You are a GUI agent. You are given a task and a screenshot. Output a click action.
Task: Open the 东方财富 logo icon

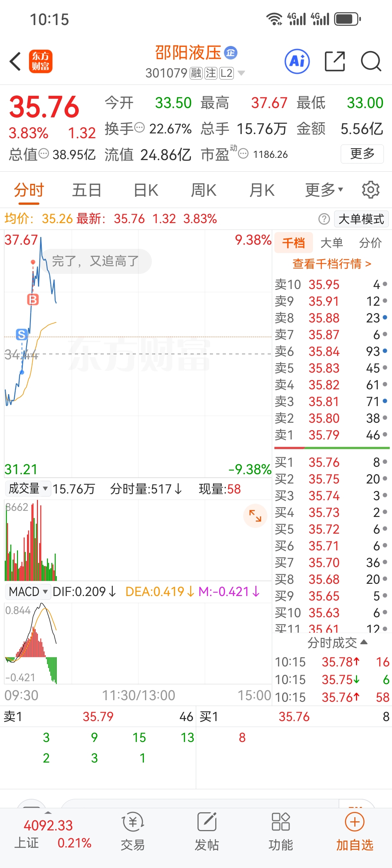tap(41, 61)
